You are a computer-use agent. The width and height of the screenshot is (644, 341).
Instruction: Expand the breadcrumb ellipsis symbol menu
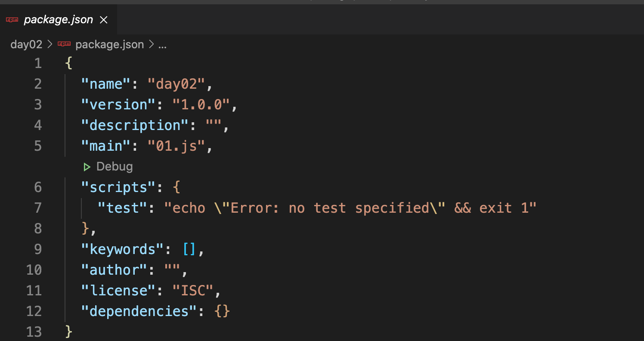tap(162, 44)
